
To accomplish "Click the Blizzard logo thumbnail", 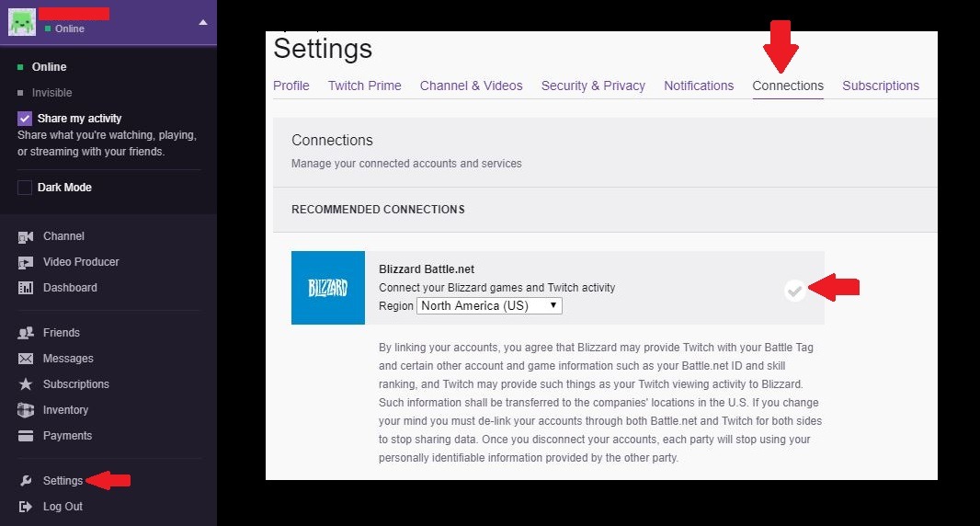I will tap(328, 288).
